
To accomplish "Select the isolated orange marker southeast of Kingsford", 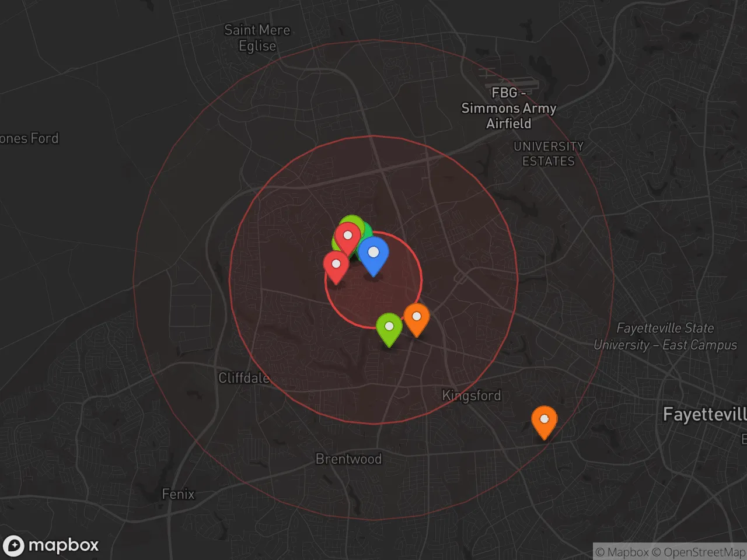I will click(544, 421).
